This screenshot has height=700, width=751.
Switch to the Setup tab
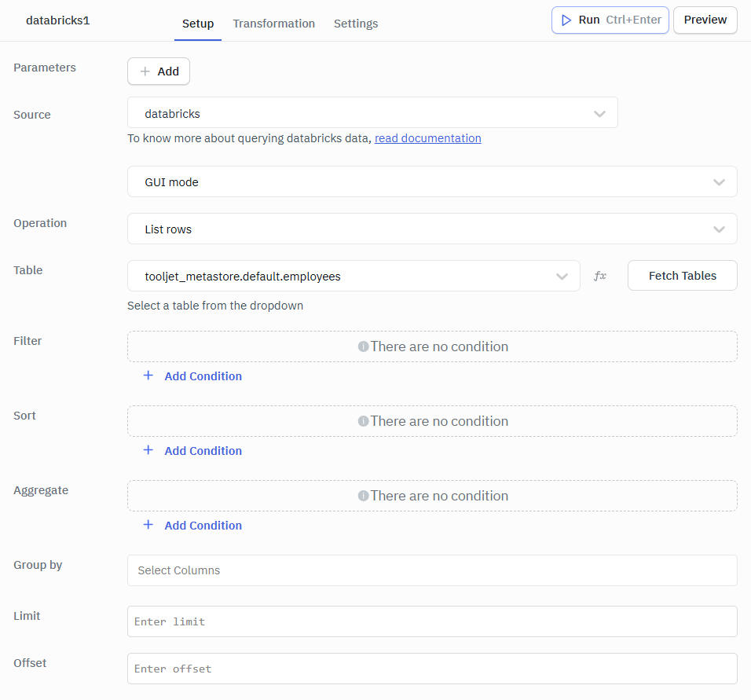click(x=198, y=24)
